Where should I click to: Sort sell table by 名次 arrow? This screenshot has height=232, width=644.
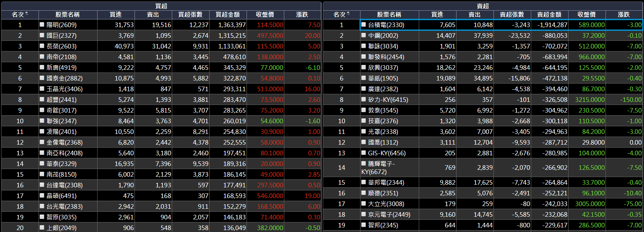click(348, 14)
